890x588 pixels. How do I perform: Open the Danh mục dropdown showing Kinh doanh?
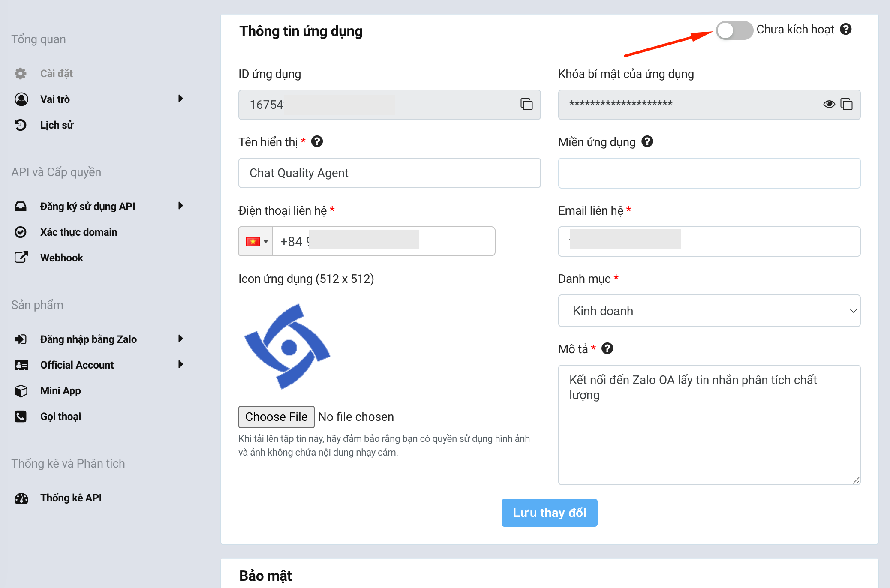(709, 311)
